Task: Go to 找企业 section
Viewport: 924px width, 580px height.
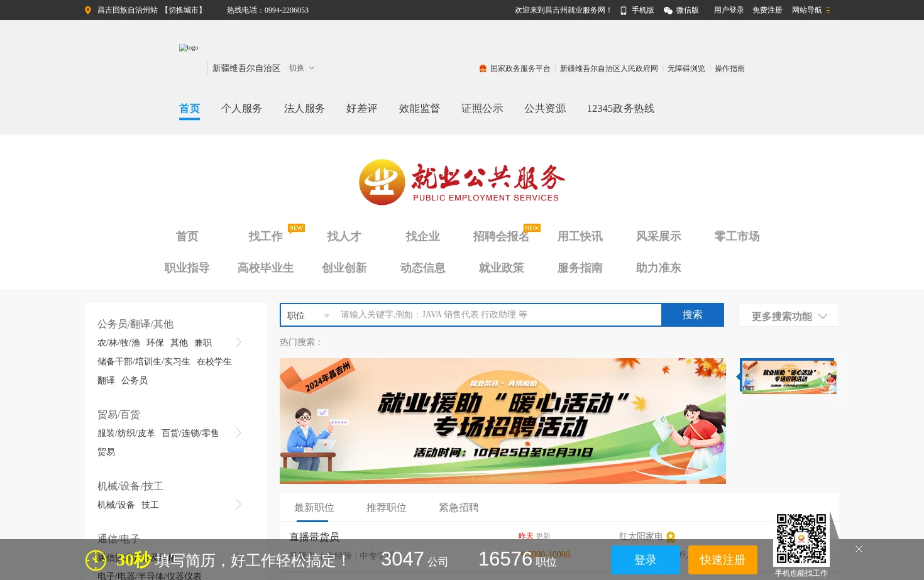Action: pyautogui.click(x=422, y=236)
